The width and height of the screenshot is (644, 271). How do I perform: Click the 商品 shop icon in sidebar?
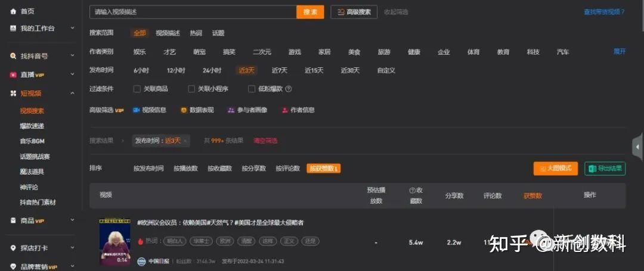[x=13, y=220]
